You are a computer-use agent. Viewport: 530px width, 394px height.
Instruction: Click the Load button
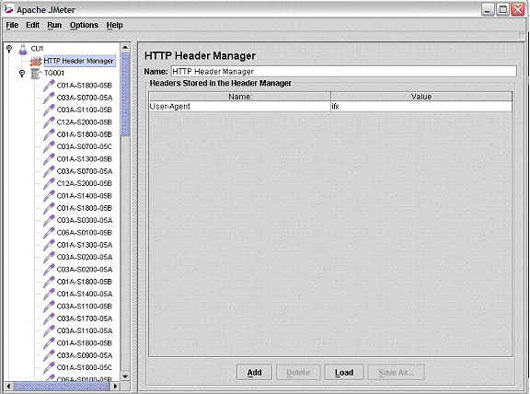[x=344, y=372]
